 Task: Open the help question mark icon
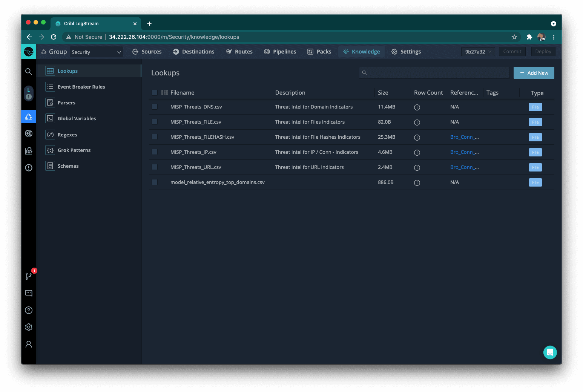[29, 310]
